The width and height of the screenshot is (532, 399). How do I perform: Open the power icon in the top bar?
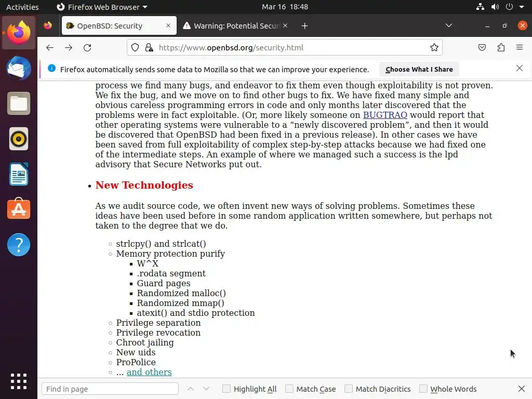509,7
